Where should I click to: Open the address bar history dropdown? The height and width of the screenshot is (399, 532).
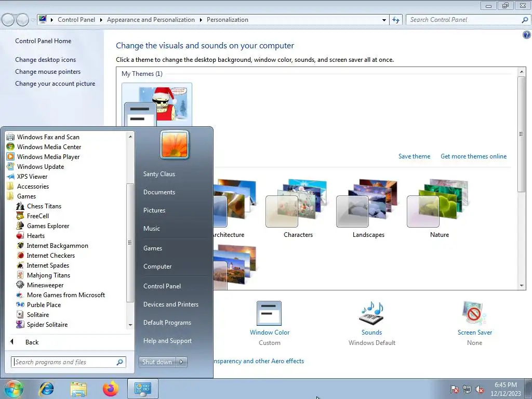pyautogui.click(x=384, y=20)
